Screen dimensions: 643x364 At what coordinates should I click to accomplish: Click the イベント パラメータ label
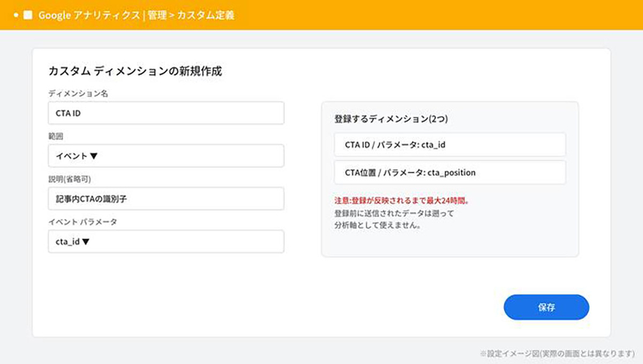(x=83, y=222)
